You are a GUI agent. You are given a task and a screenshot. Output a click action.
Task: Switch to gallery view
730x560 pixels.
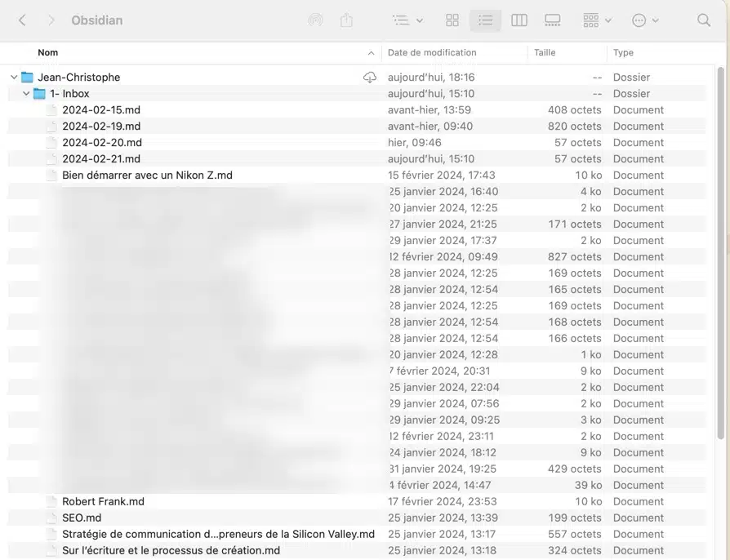(x=552, y=20)
